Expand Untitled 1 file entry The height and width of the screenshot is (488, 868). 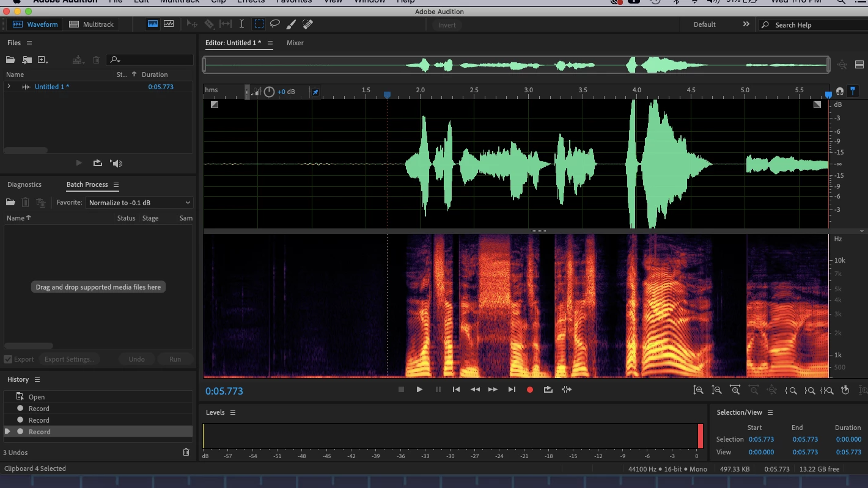click(x=9, y=87)
